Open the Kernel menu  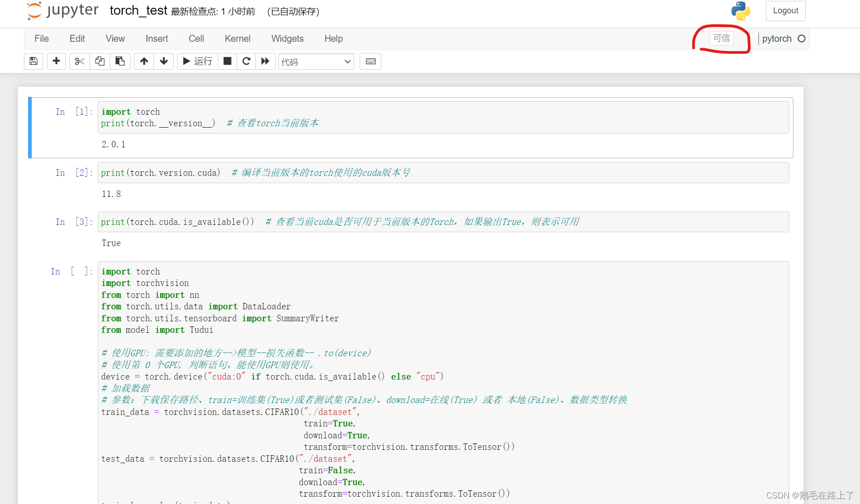pyautogui.click(x=238, y=39)
